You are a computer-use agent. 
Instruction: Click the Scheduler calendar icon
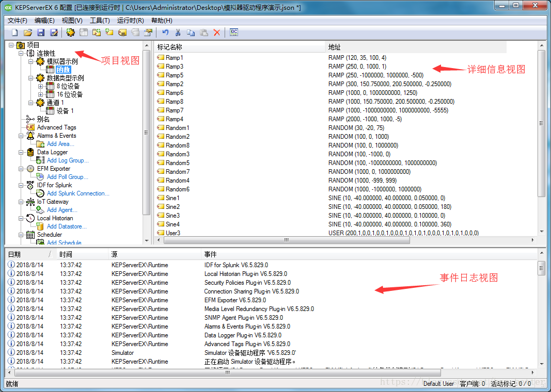(30, 235)
